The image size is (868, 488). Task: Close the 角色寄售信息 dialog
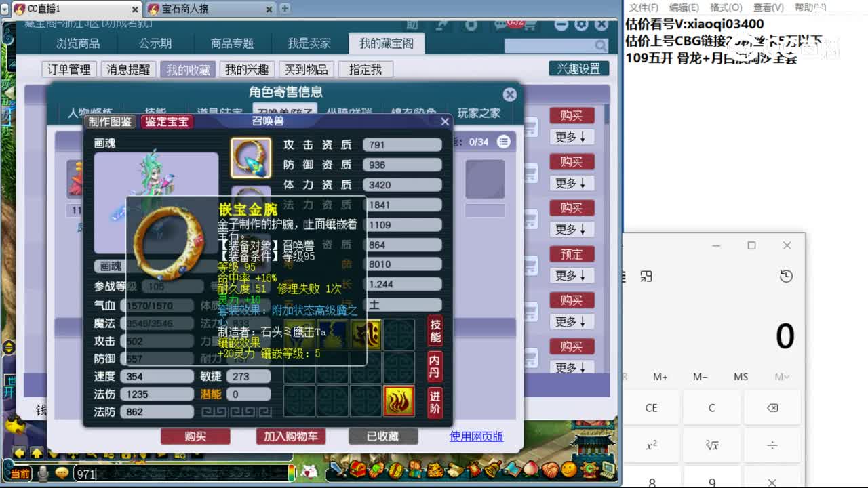(x=510, y=94)
